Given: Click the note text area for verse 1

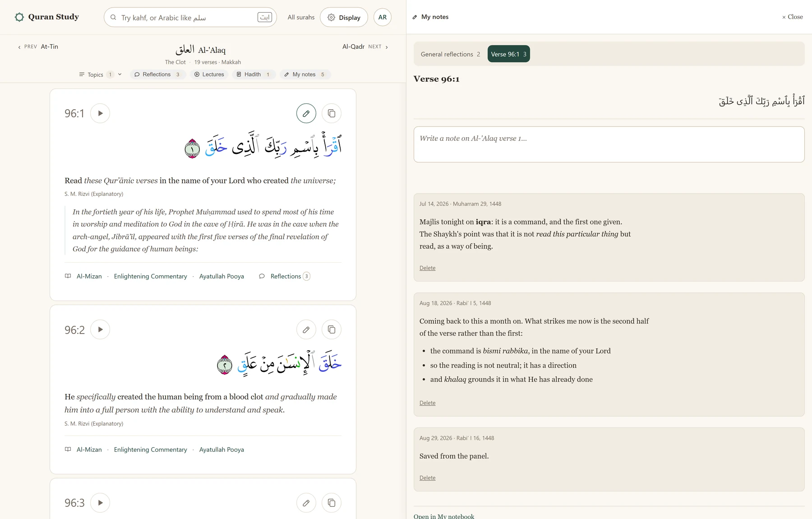Looking at the screenshot, I should pos(609,144).
